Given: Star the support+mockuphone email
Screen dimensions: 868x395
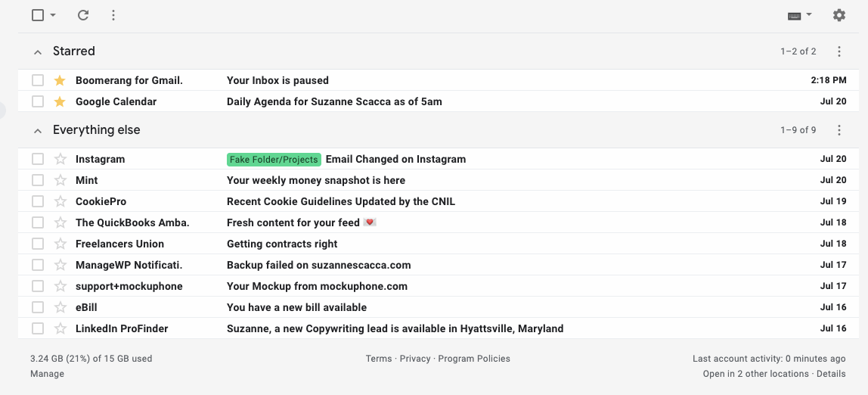Looking at the screenshot, I should pos(60,286).
